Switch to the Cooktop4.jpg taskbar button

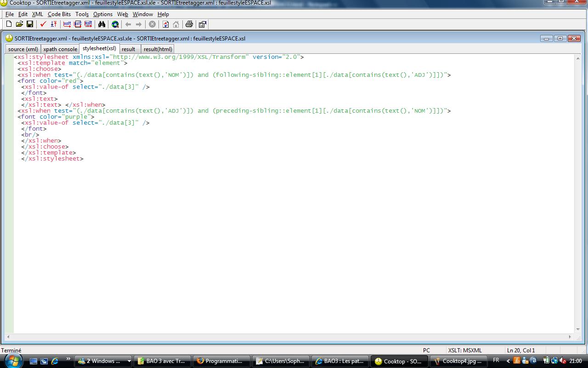pos(458,361)
